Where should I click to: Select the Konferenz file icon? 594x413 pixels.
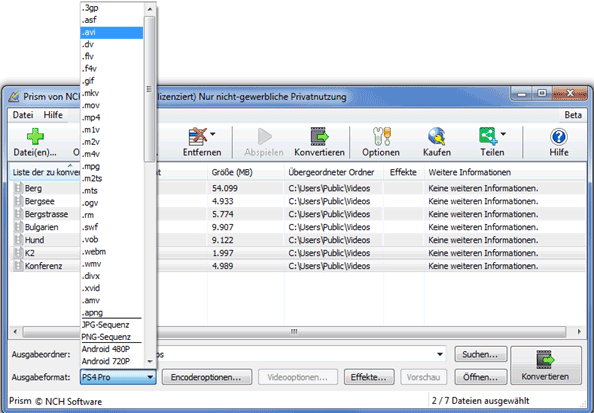coord(18,265)
